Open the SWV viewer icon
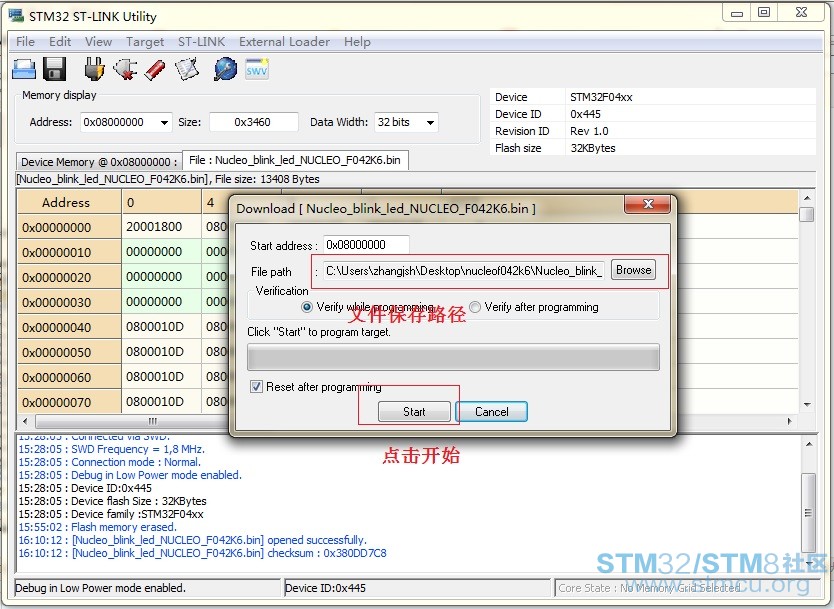 (x=257, y=69)
